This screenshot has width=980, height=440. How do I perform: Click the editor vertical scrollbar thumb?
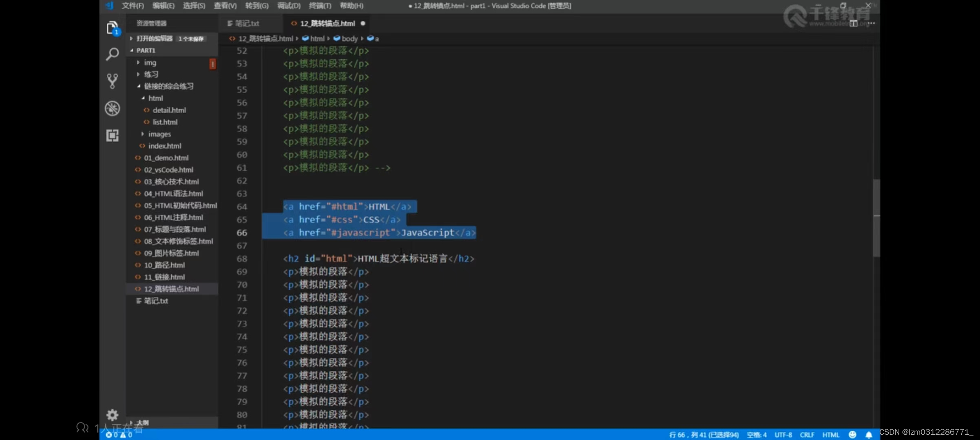[876, 218]
